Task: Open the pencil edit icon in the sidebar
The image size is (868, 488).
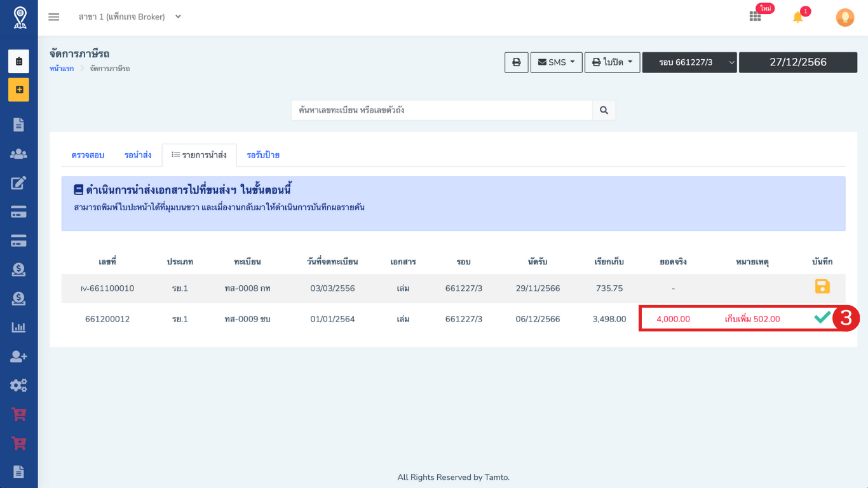Action: 19,183
